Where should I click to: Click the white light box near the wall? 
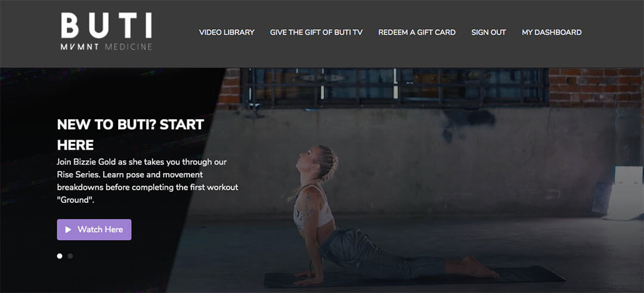[x=624, y=193]
